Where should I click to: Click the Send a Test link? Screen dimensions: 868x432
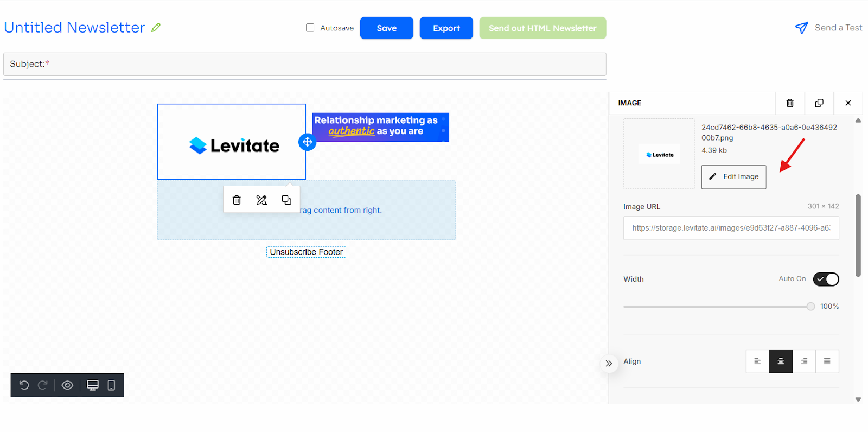pos(838,28)
